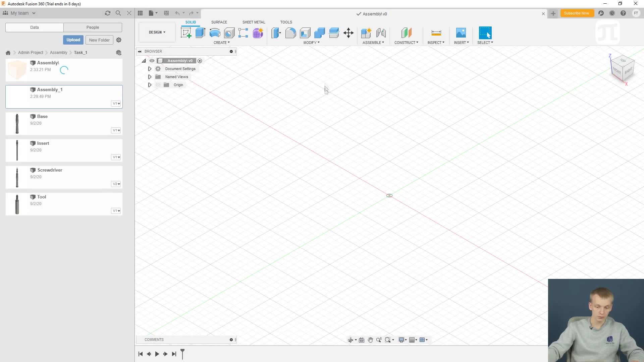The image size is (644, 362).
Task: Select the Extrude tool
Action: (200, 33)
